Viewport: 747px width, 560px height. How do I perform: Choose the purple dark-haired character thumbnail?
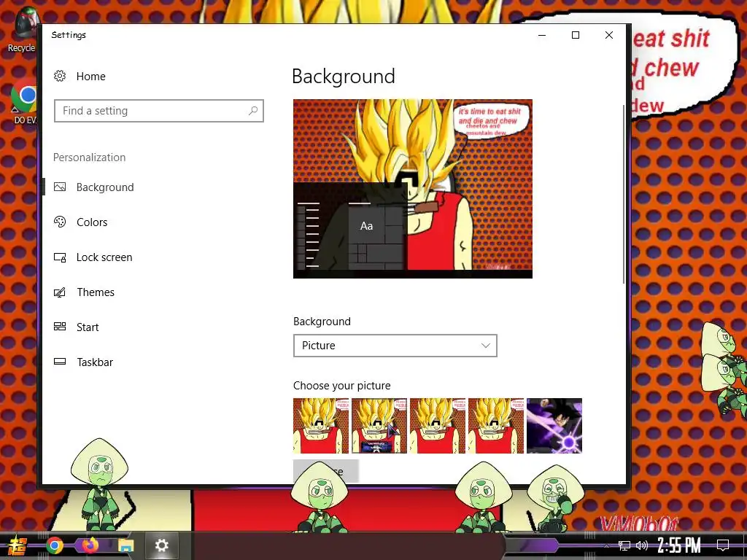[x=554, y=426]
